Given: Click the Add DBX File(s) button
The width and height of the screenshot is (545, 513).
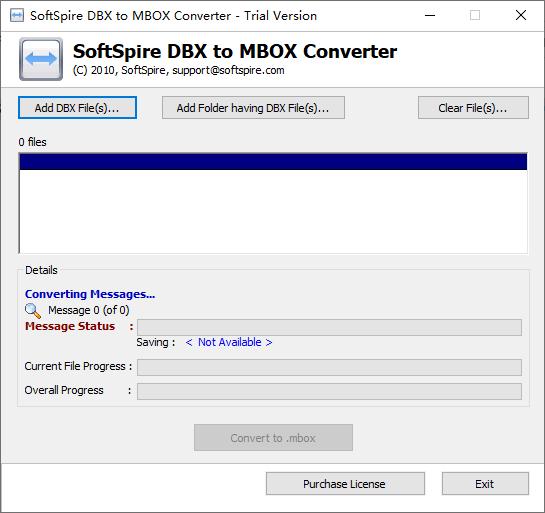Looking at the screenshot, I should click(77, 108).
